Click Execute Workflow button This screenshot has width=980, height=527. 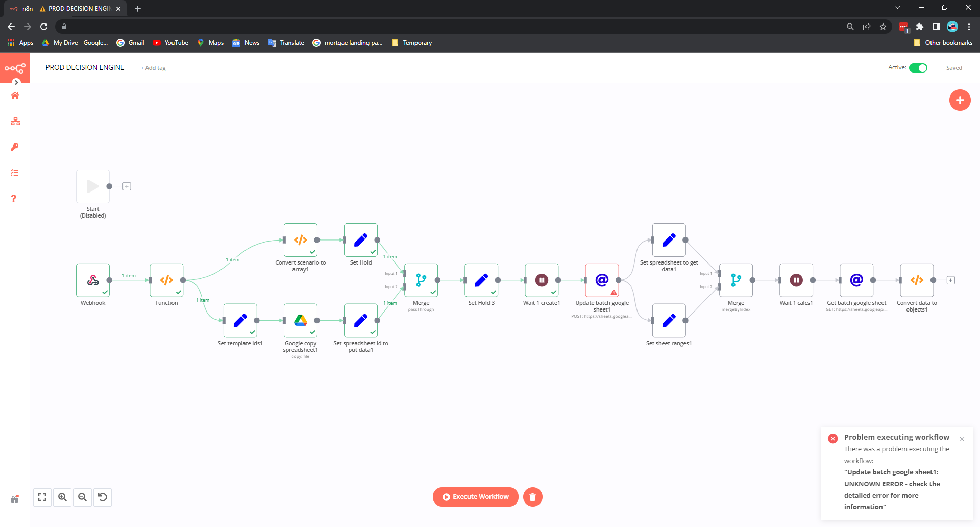tap(476, 497)
